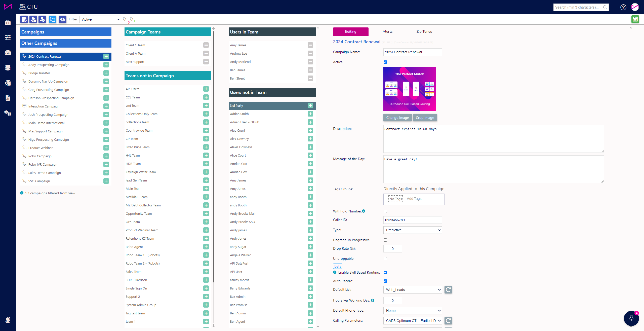644x331 pixels.
Task: Enable the Withhold Number checkbox
Action: click(385, 211)
